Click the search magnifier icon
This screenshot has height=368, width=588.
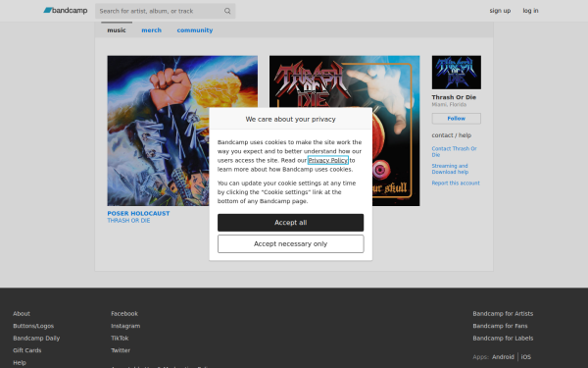tap(227, 11)
